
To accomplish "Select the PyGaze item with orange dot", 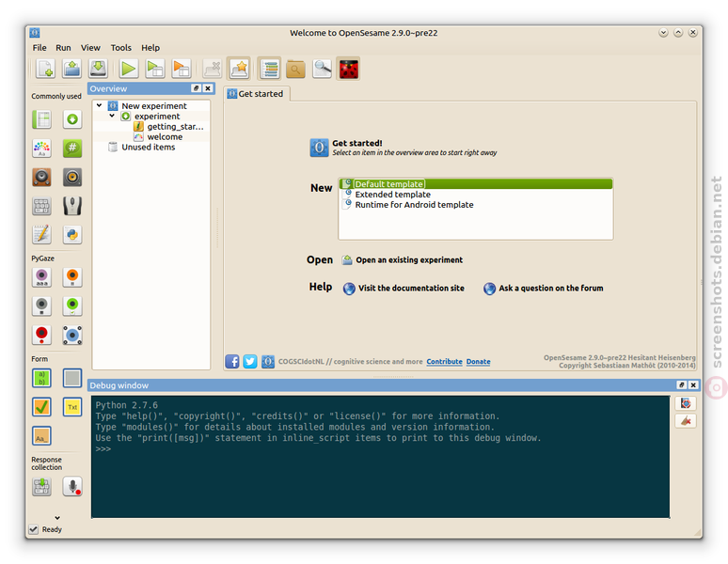I will [x=72, y=277].
